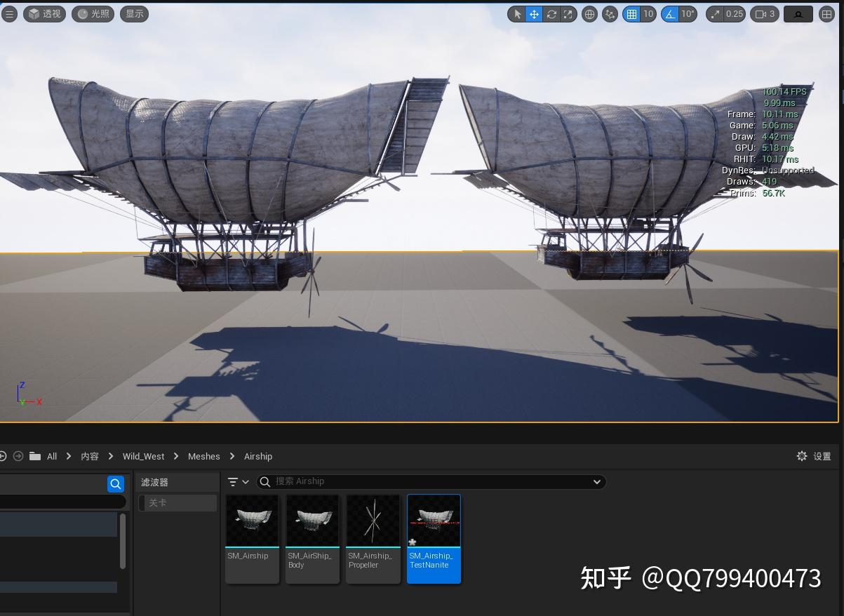Viewport: 844px width, 616px height.
Task: Open the viewport options hamburger menu
Action: pyautogui.click(x=9, y=13)
